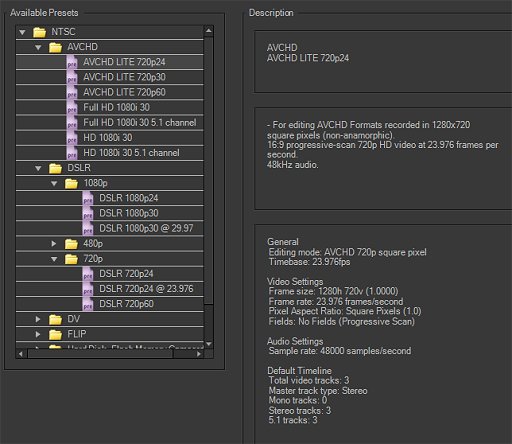Viewport: 512px width, 444px height.
Task: Click preset icon beside DSLR 720p24
Action: pos(88,274)
